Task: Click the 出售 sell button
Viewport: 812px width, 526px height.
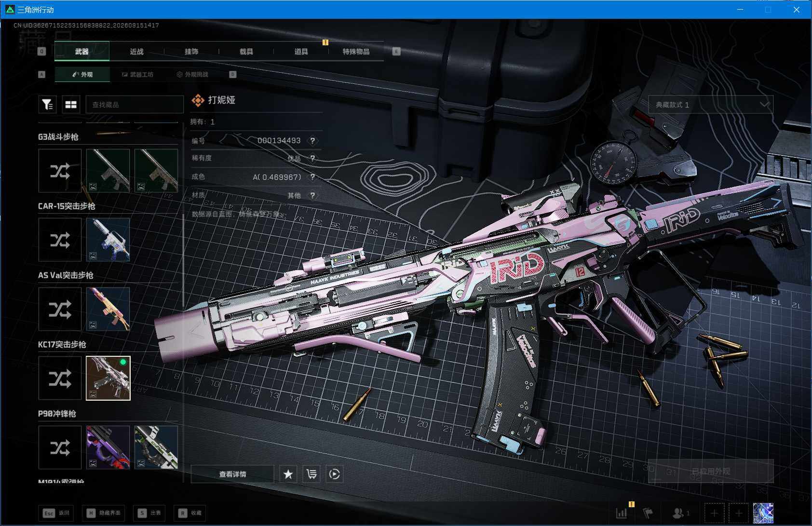Action: [150, 513]
